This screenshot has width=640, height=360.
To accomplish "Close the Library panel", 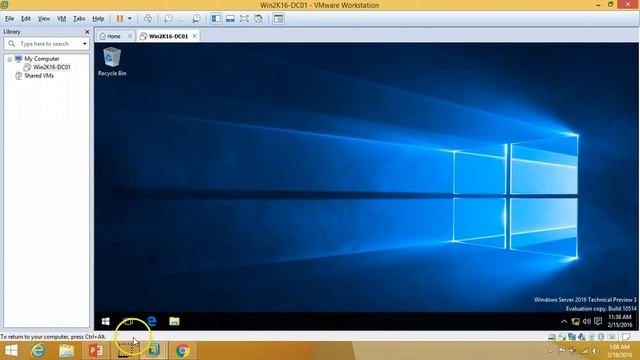I will tap(87, 31).
